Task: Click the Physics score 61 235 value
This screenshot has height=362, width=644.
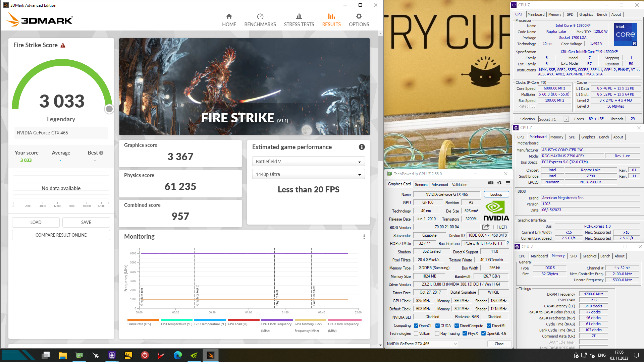Action: (x=180, y=186)
